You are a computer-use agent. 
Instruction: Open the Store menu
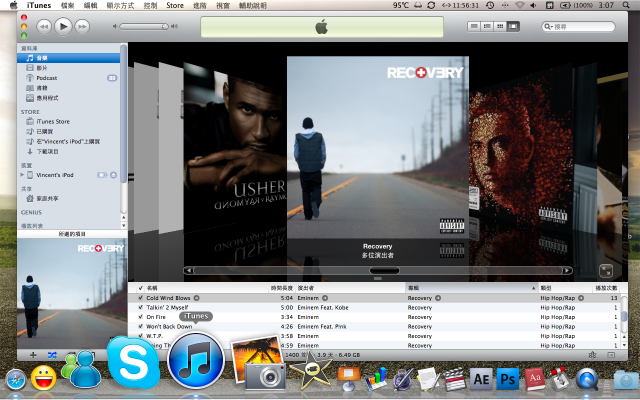tap(175, 5)
